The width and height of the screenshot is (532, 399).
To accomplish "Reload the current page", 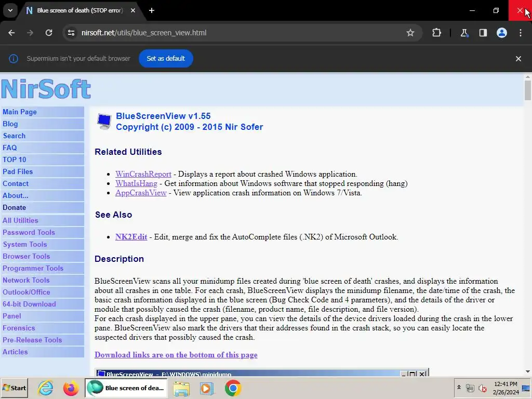I will tap(49, 33).
